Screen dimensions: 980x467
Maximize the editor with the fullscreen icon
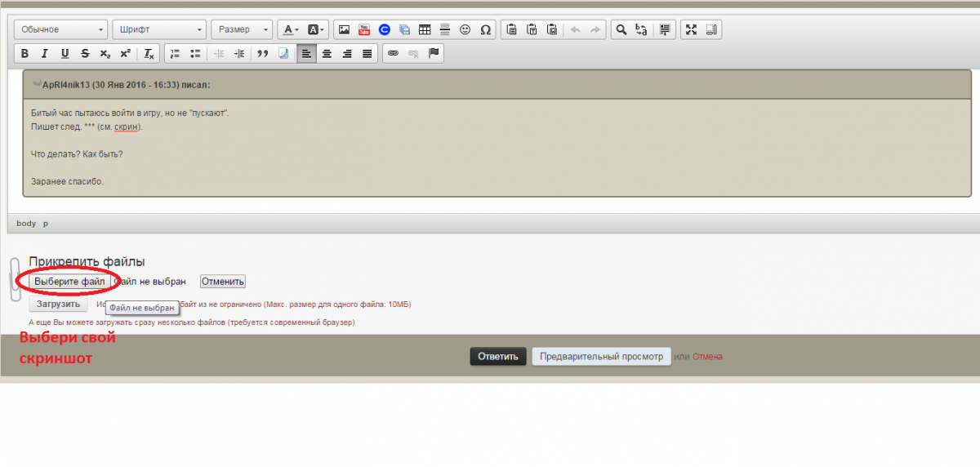[x=691, y=30]
